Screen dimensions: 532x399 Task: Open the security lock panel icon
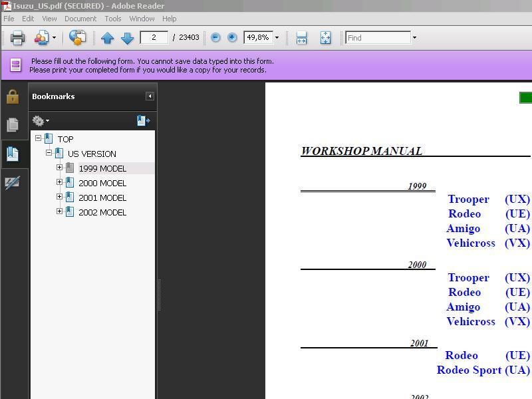click(x=13, y=97)
